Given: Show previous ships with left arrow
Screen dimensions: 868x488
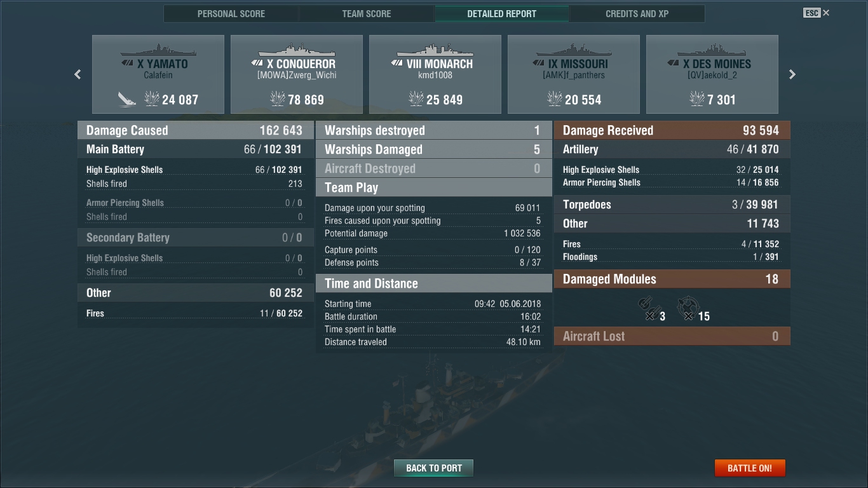Looking at the screenshot, I should (x=78, y=74).
